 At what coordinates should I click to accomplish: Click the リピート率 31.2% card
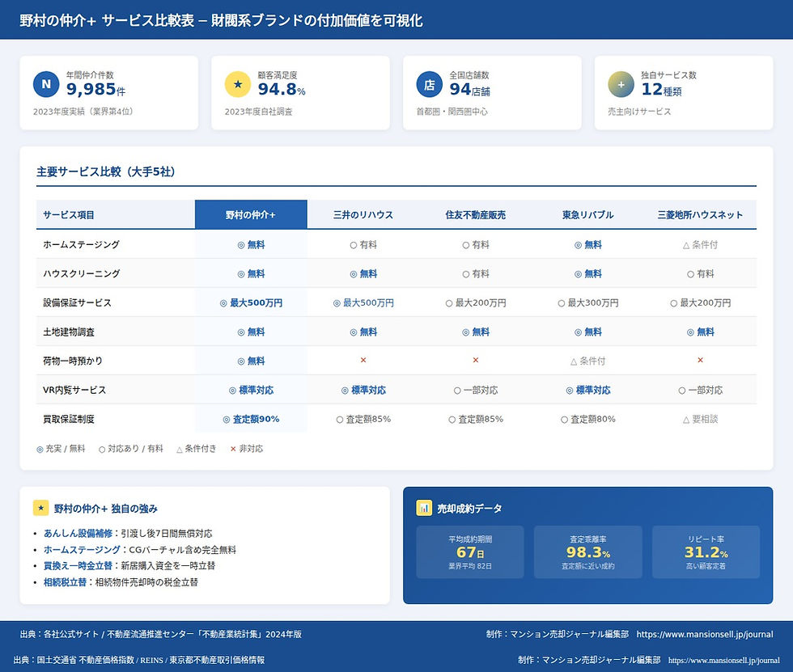[706, 552]
